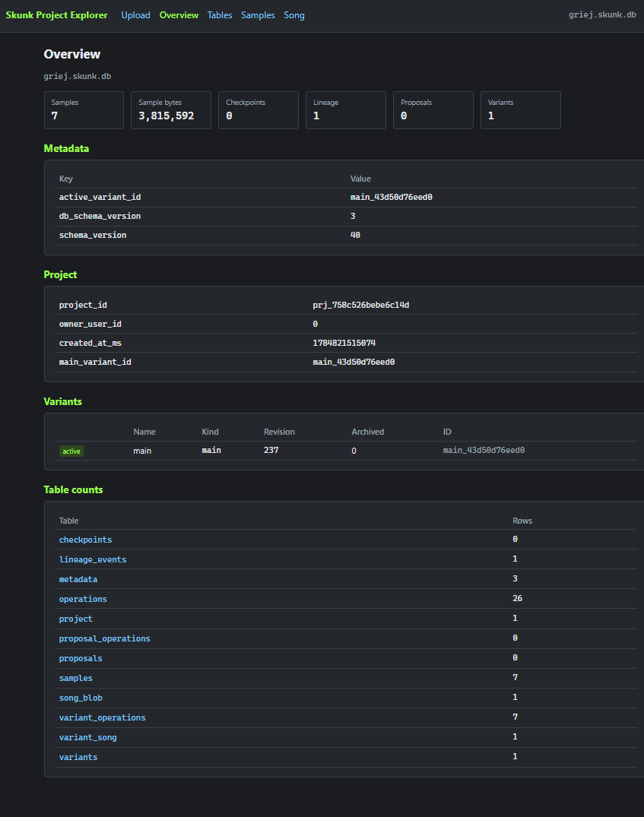Open the proposal_operations table link
This screenshot has width=644, height=817.
click(x=104, y=639)
